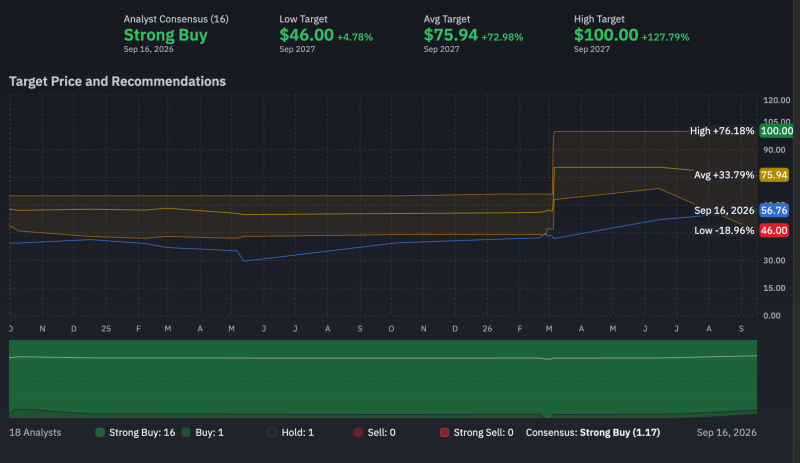This screenshot has width=800, height=463.
Task: Click the blue 56.76 current price tag
Action: (x=774, y=210)
